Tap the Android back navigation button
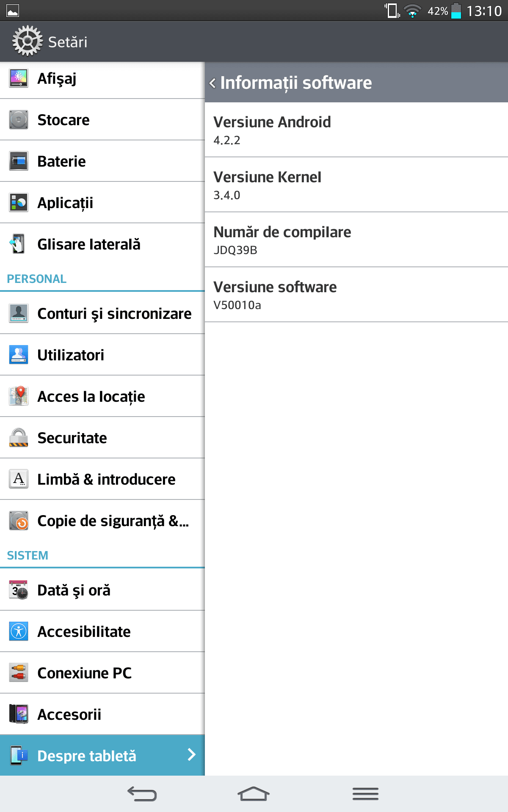508x812 pixels. 142,794
